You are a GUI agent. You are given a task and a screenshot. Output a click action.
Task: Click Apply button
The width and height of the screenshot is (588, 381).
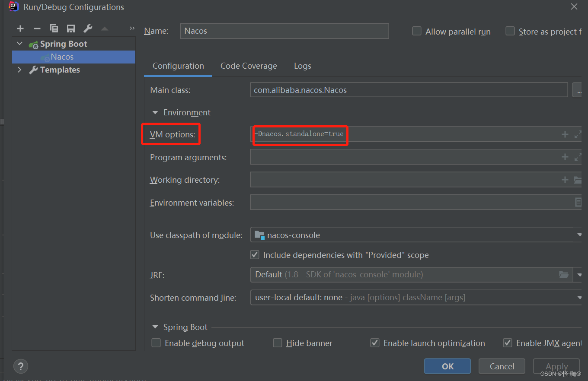[x=556, y=366]
